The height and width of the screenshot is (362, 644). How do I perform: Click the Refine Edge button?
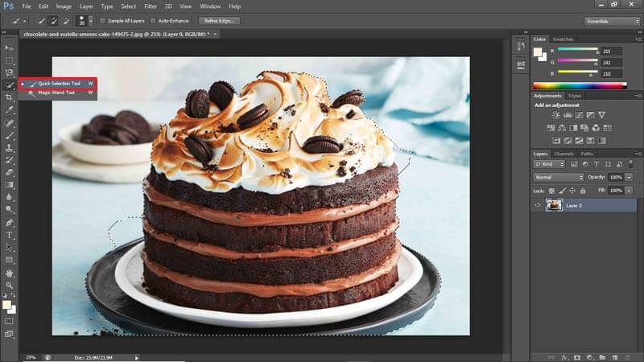pyautogui.click(x=220, y=20)
